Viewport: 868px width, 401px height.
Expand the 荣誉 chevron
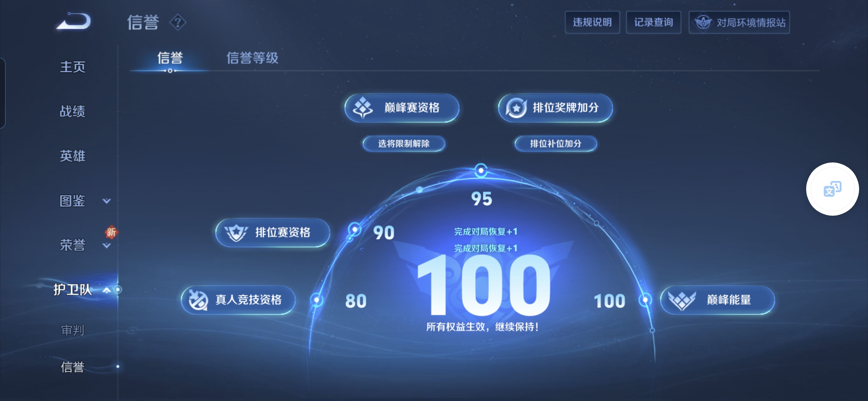pos(107,246)
